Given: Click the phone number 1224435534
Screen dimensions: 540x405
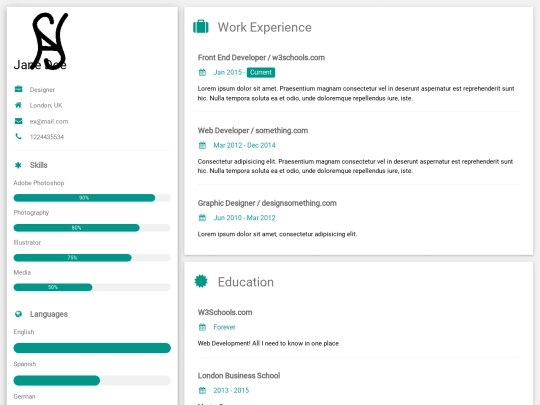Looking at the screenshot, I should pyautogui.click(x=47, y=137).
